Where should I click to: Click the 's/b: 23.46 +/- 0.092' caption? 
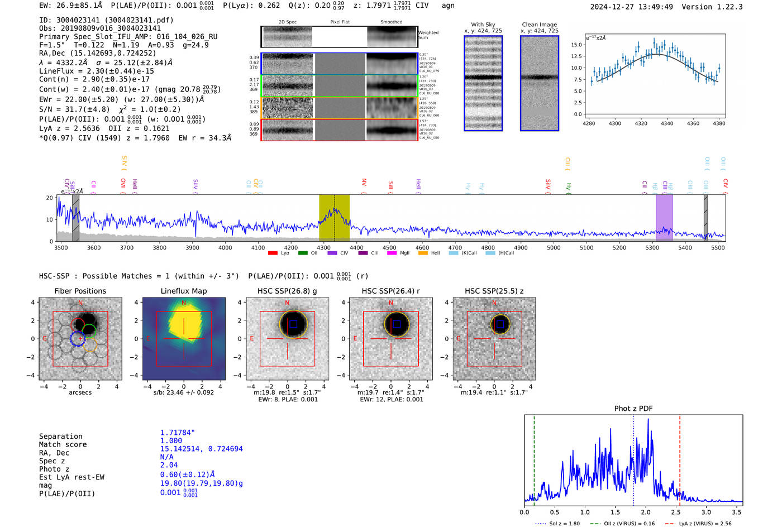tap(184, 393)
